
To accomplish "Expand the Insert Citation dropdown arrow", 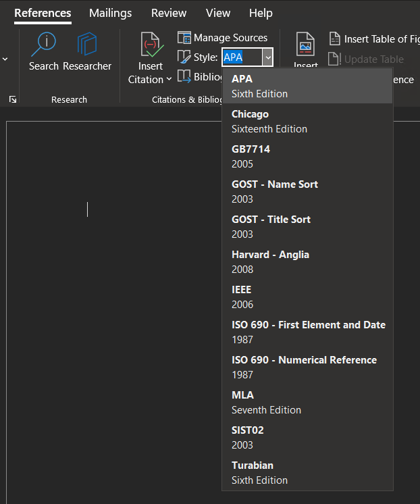I will click(169, 79).
